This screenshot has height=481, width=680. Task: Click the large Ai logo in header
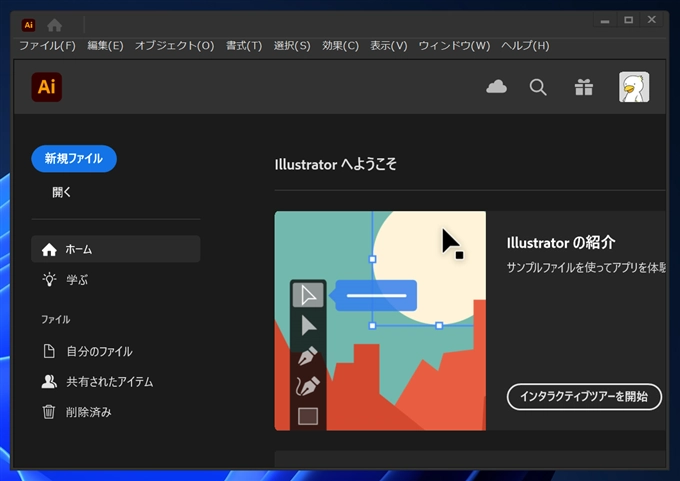point(47,87)
